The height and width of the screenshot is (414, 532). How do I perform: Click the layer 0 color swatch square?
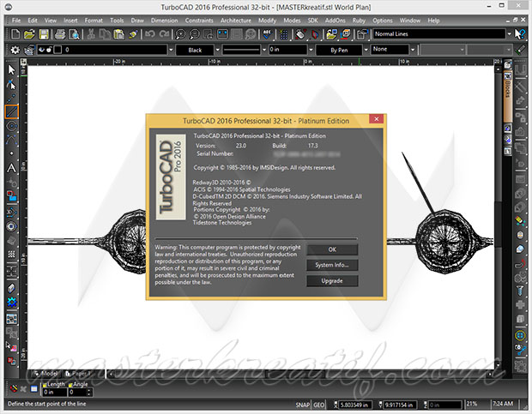57,50
